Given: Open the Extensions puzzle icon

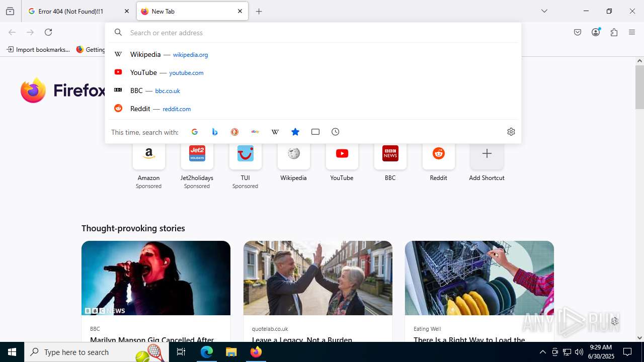Looking at the screenshot, I should click(614, 32).
